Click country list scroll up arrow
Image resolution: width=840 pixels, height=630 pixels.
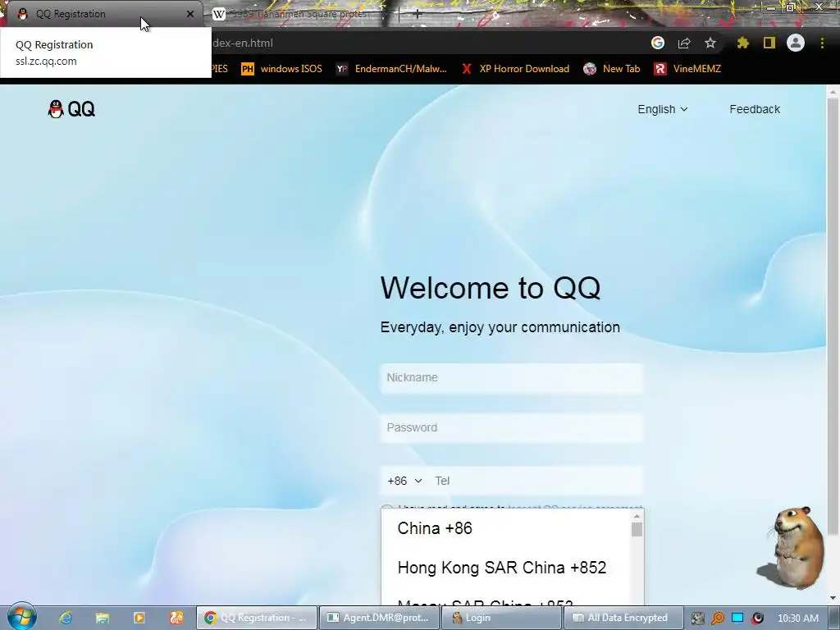pyautogui.click(x=637, y=516)
